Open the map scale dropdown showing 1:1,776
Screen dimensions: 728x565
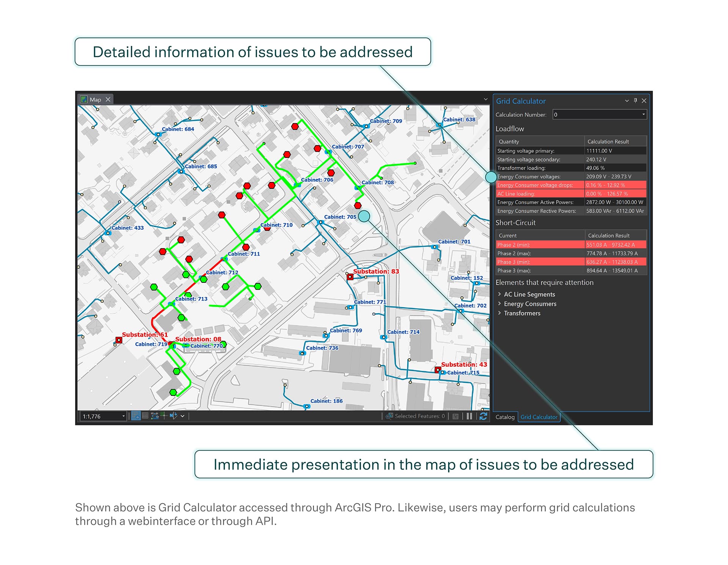pos(124,416)
